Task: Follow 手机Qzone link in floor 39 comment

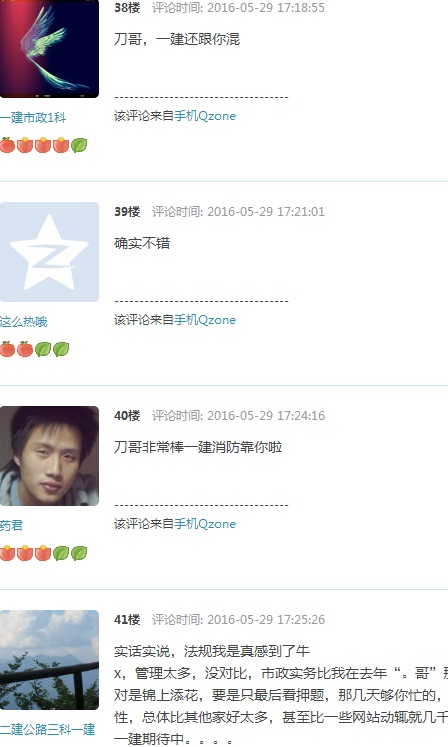Action: (x=205, y=320)
